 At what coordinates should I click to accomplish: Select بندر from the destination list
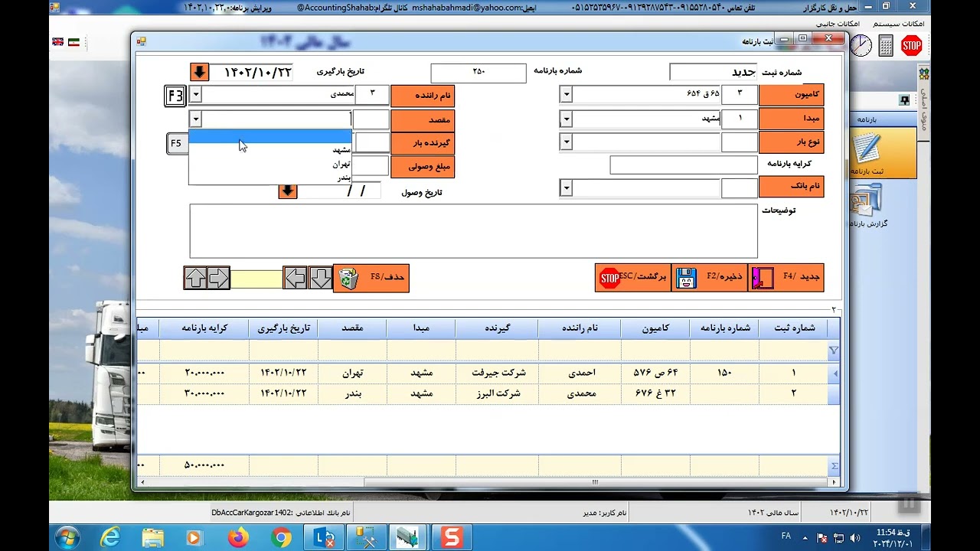270,178
